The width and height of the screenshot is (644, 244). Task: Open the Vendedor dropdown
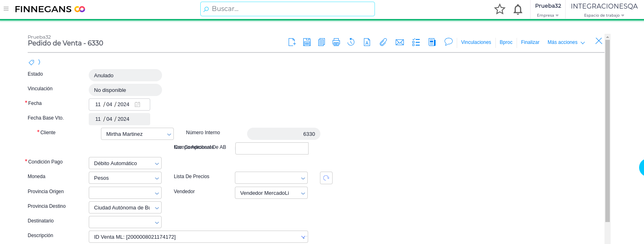pyautogui.click(x=271, y=193)
